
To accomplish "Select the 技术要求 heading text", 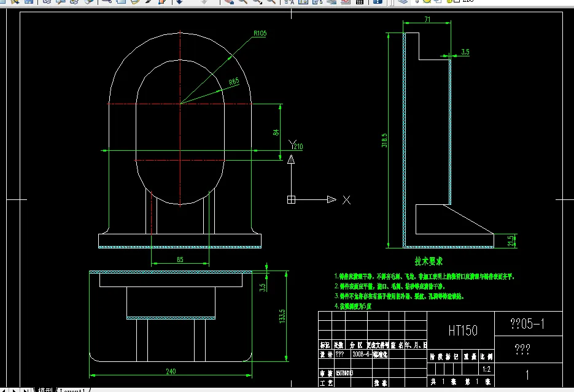I will pyautogui.click(x=429, y=261).
